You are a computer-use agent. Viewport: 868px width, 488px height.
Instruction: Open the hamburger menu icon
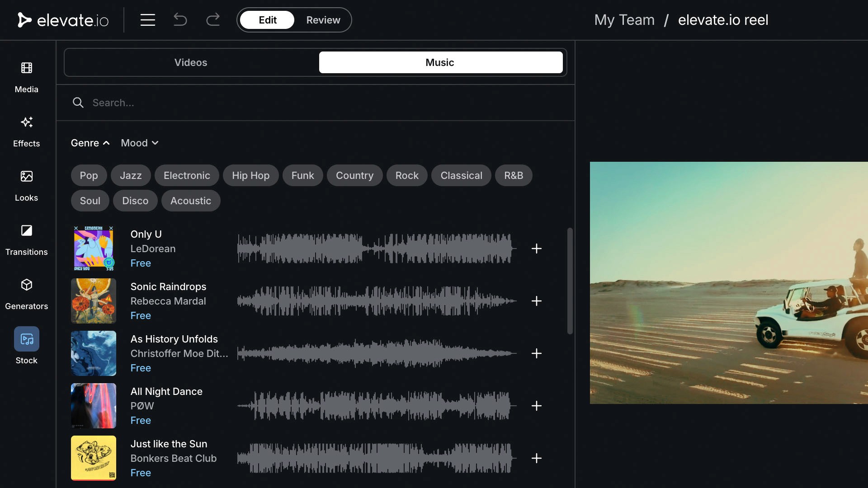click(147, 20)
